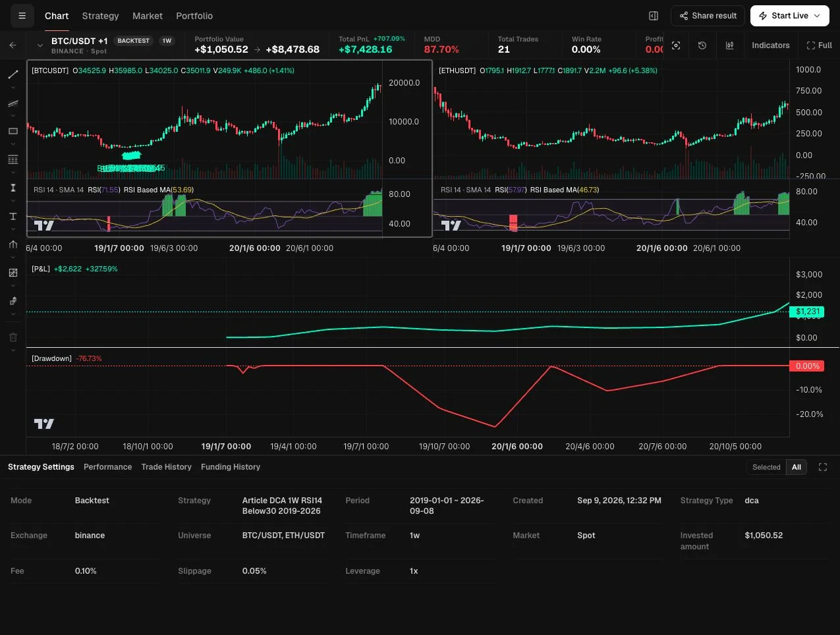
Task: Click the Indicators button
Action: pos(770,45)
